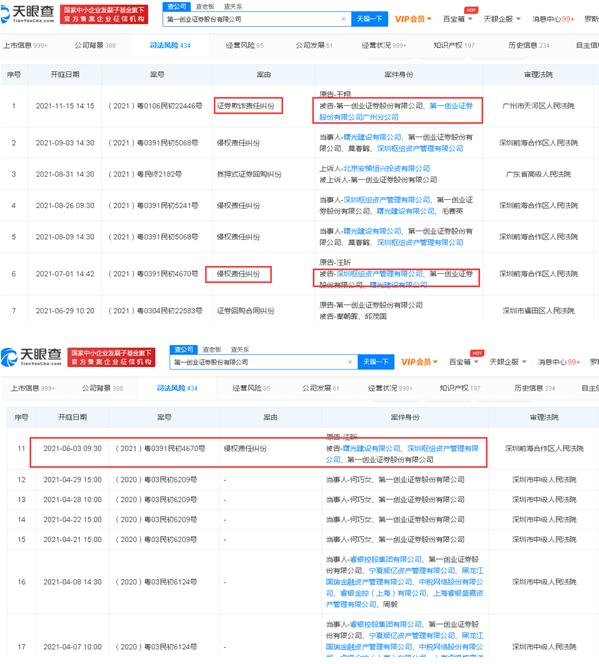
Task: Expand the 百宝箱 dropdown, top screenshot
Action: click(458, 19)
